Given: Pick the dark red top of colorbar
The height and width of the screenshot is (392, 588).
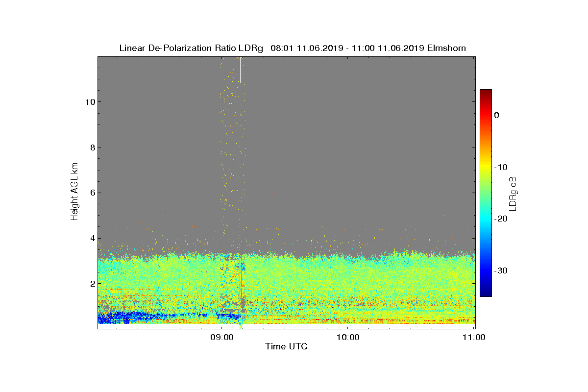Looking at the screenshot, I should click(x=486, y=92).
